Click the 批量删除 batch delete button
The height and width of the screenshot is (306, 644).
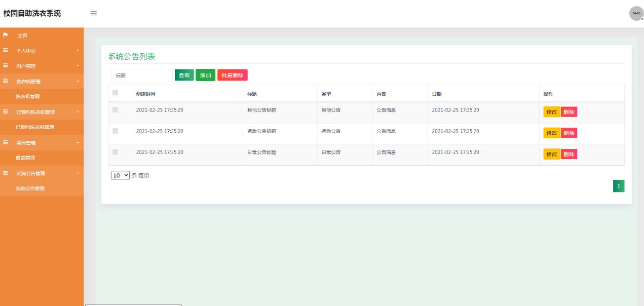[x=233, y=75]
